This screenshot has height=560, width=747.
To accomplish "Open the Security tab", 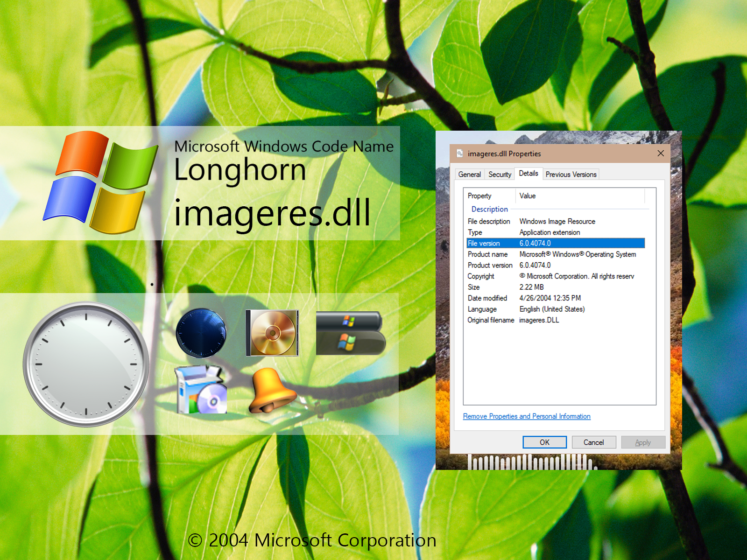I will (x=500, y=175).
